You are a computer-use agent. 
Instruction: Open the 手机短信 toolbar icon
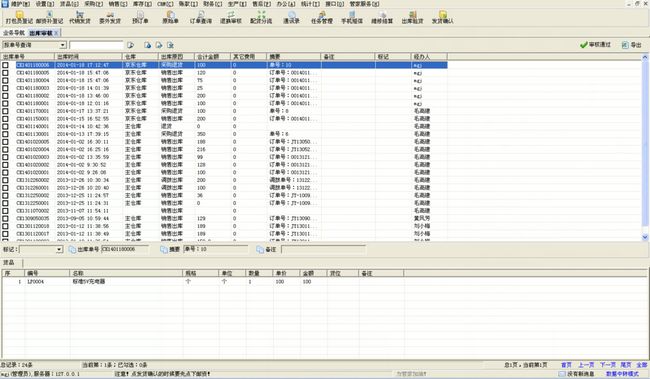(x=352, y=17)
